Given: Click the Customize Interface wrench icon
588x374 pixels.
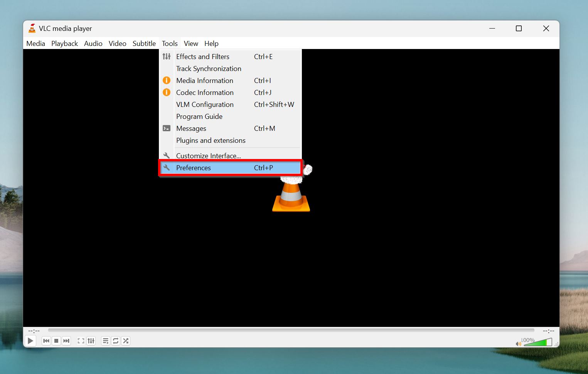Looking at the screenshot, I should tap(167, 156).
